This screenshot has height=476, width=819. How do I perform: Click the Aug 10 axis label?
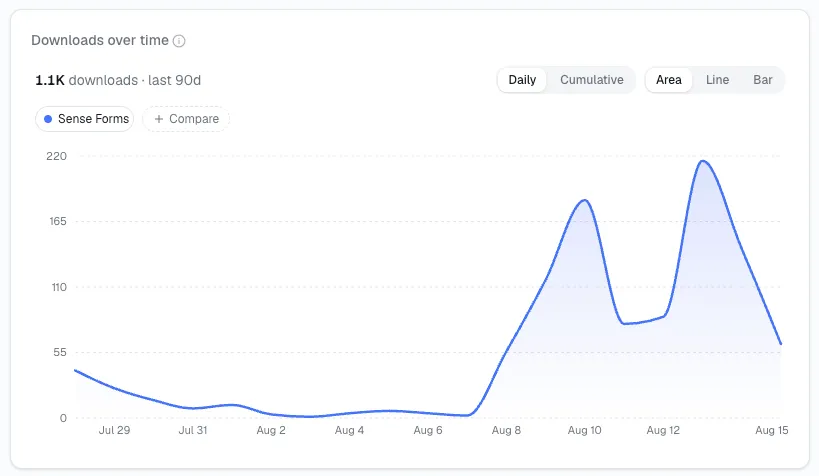coord(584,430)
